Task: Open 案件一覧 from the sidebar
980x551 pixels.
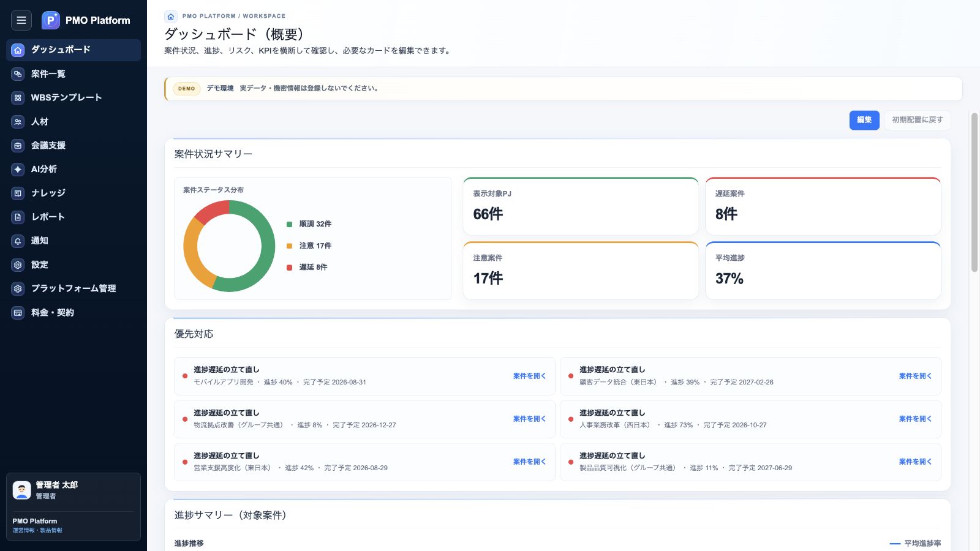Action: [x=73, y=74]
